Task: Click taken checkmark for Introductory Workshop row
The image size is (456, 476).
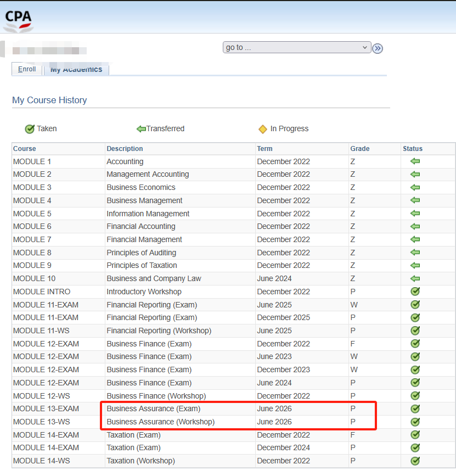Action: click(415, 292)
